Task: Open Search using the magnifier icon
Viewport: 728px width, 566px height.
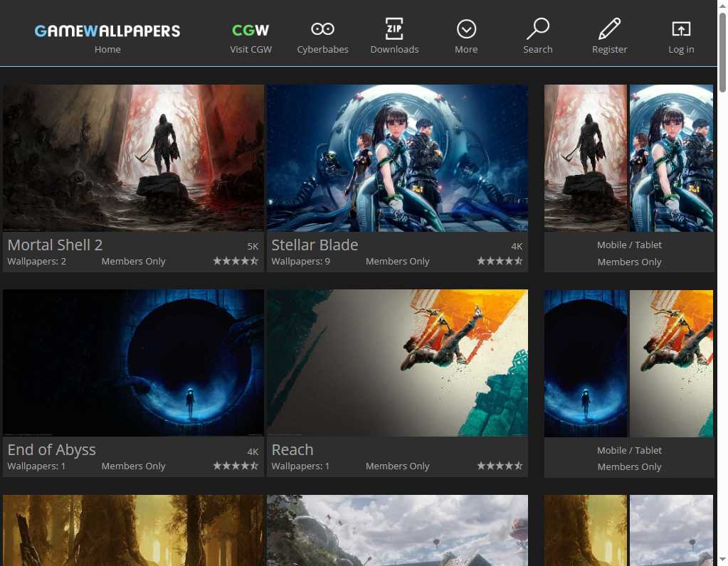Action: pyautogui.click(x=537, y=28)
